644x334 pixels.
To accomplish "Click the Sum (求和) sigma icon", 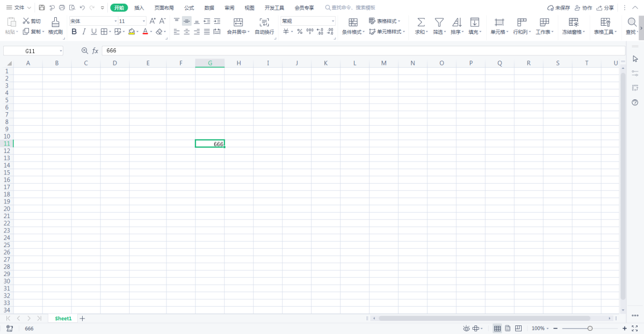I will (421, 22).
